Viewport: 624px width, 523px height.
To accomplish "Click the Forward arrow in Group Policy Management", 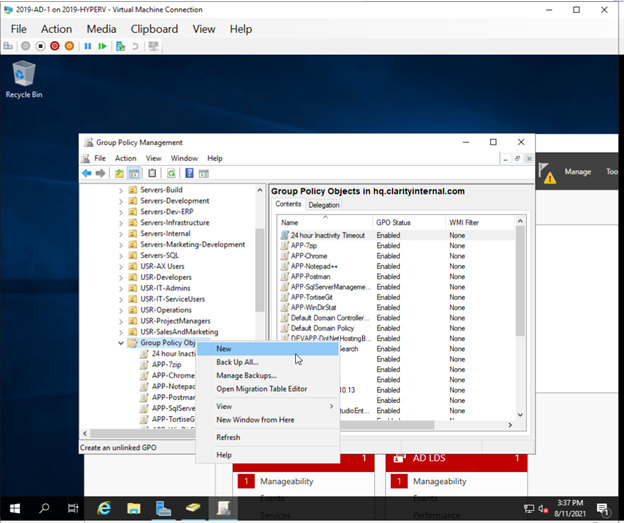I will pos(100,173).
